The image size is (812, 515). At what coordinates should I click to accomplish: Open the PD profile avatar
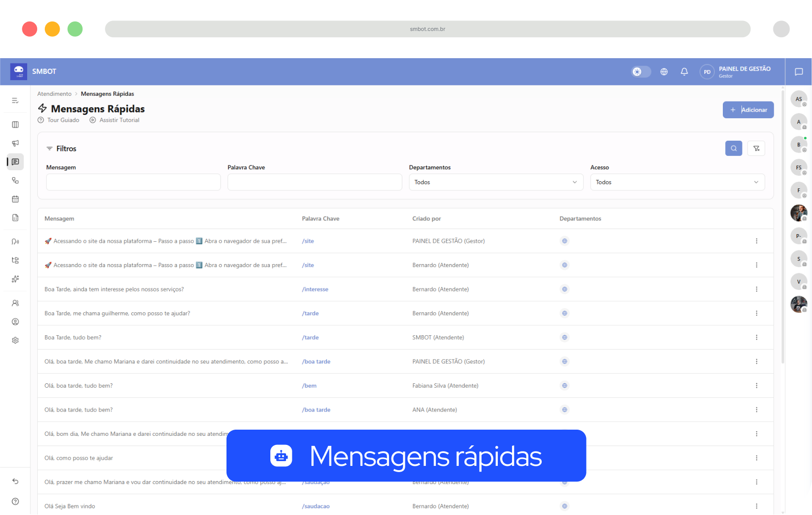click(707, 72)
